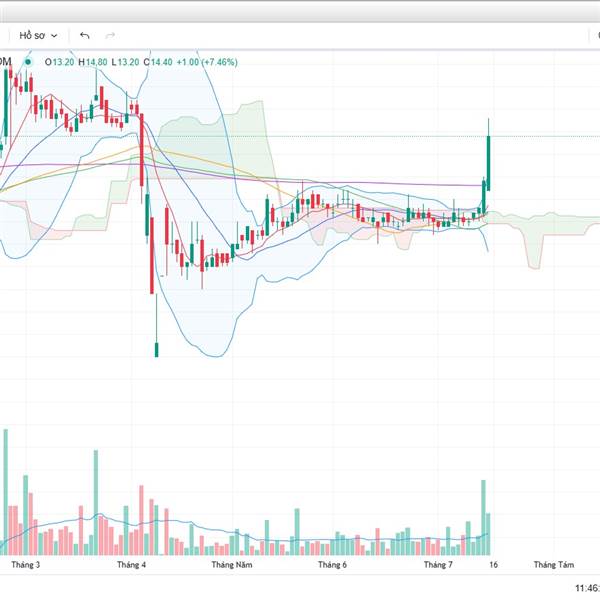Screen dimensions: 600x600
Task: Click the undo arrow icon
Action: 85,36
